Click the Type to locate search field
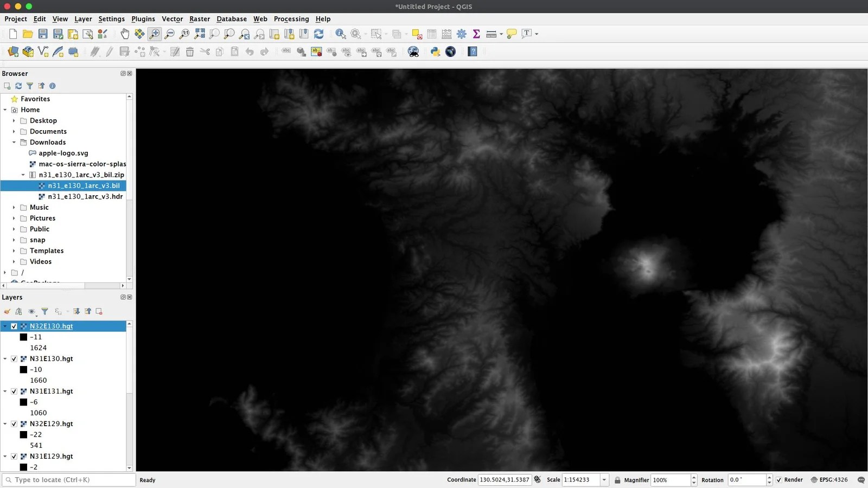 tap(69, 480)
